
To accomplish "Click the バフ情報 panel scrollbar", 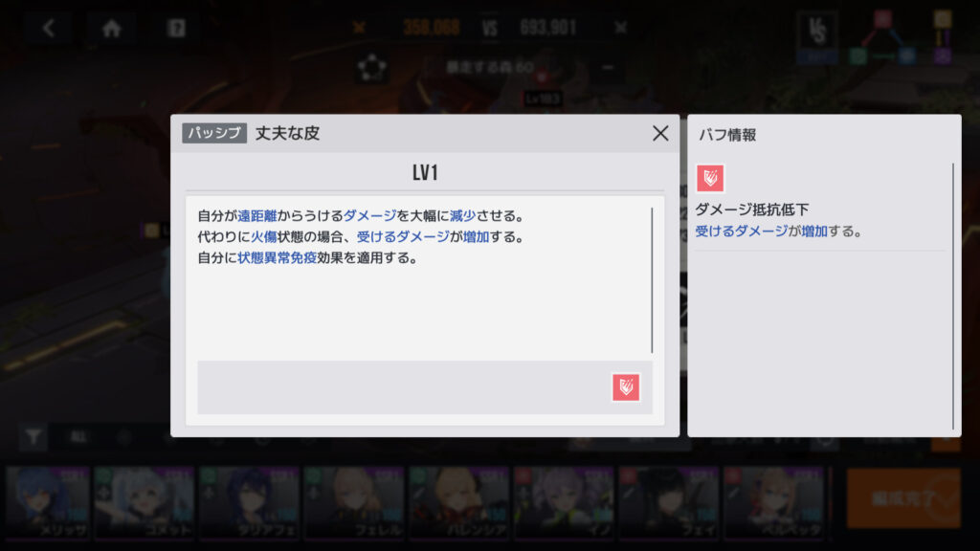I will tap(953, 297).
